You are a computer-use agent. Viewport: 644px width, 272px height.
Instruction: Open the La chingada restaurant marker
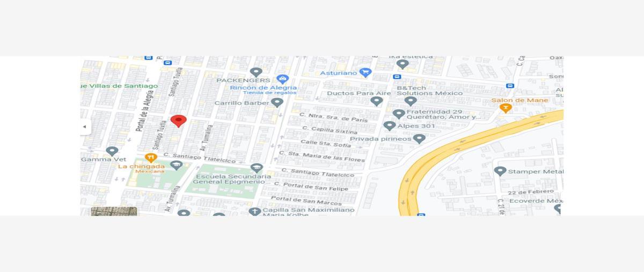[151, 158]
